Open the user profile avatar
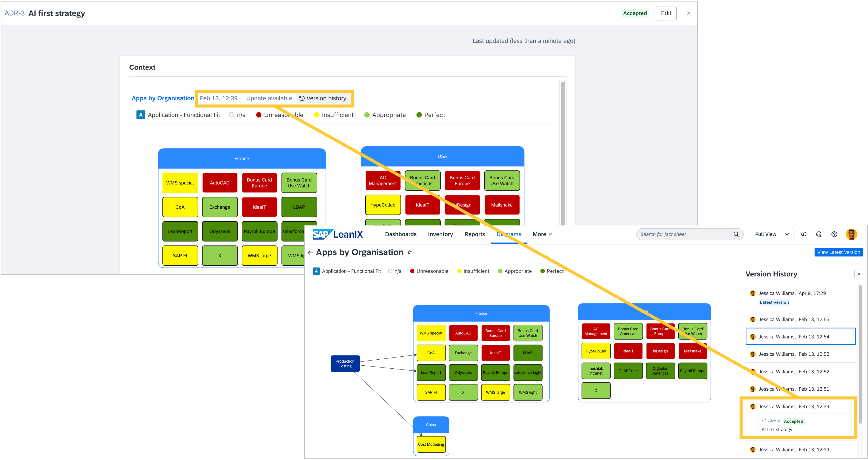This screenshot has width=868, height=460. click(x=851, y=234)
